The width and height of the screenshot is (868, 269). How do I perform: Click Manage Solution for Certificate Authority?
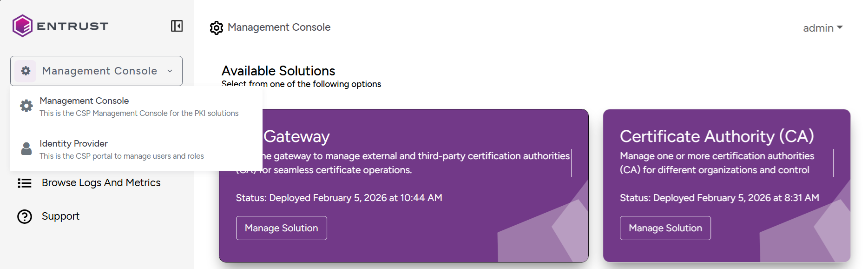point(665,228)
